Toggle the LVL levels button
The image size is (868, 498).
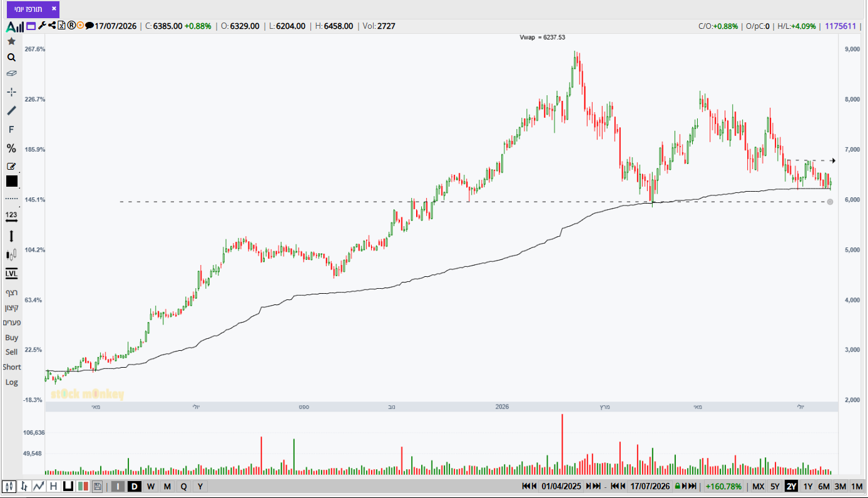(11, 274)
